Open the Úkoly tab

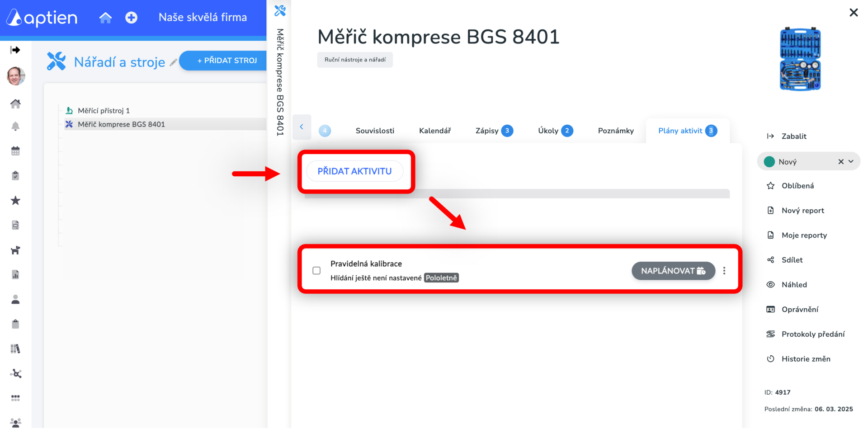tap(556, 131)
